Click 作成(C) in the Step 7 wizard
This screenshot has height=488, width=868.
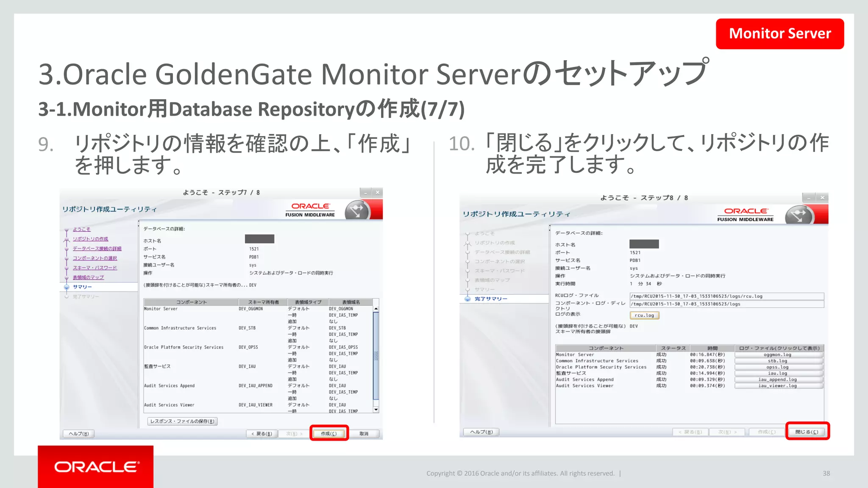[x=329, y=433]
